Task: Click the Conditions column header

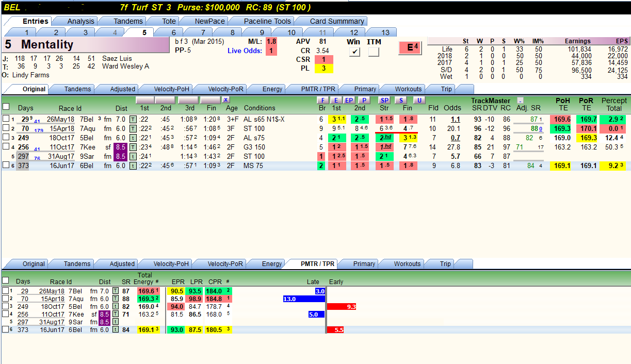Action: 260,108
